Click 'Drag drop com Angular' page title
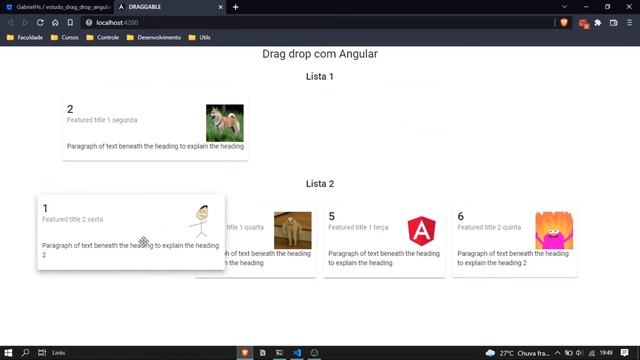This screenshot has width=640, height=360. 320,54
